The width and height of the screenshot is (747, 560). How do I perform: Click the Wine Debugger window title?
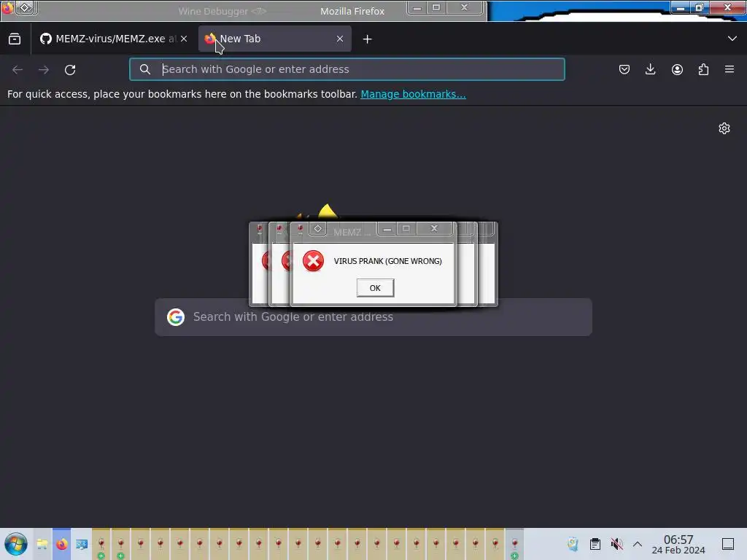click(x=222, y=11)
